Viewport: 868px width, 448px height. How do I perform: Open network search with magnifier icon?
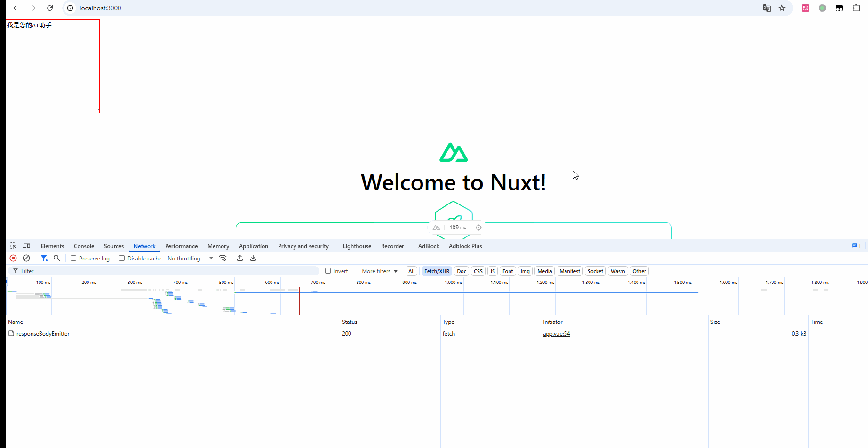pyautogui.click(x=57, y=258)
